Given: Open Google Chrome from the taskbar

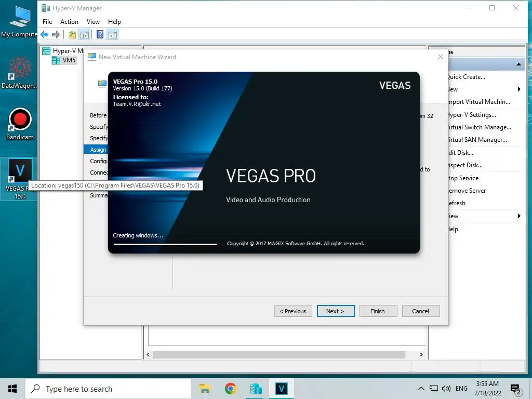Looking at the screenshot, I should (x=230, y=389).
